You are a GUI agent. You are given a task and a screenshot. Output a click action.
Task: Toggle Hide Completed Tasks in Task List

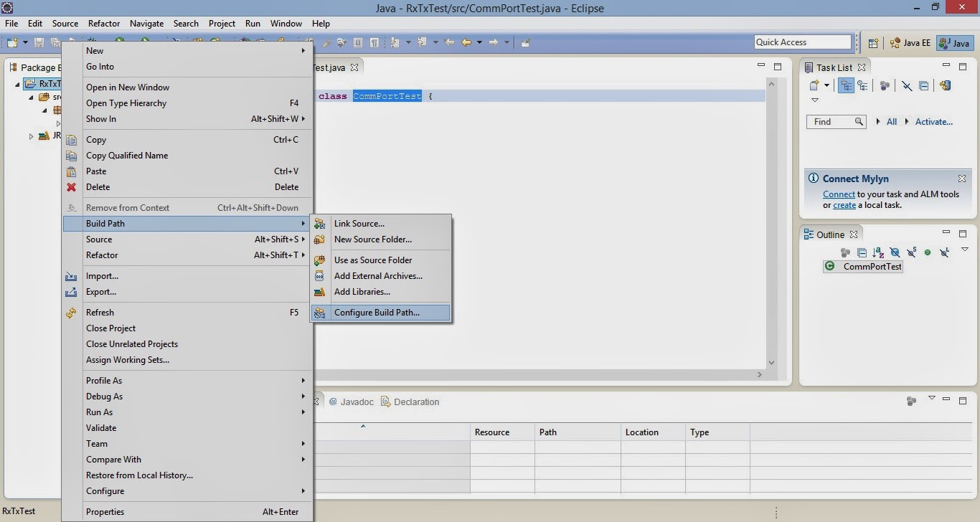(907, 86)
